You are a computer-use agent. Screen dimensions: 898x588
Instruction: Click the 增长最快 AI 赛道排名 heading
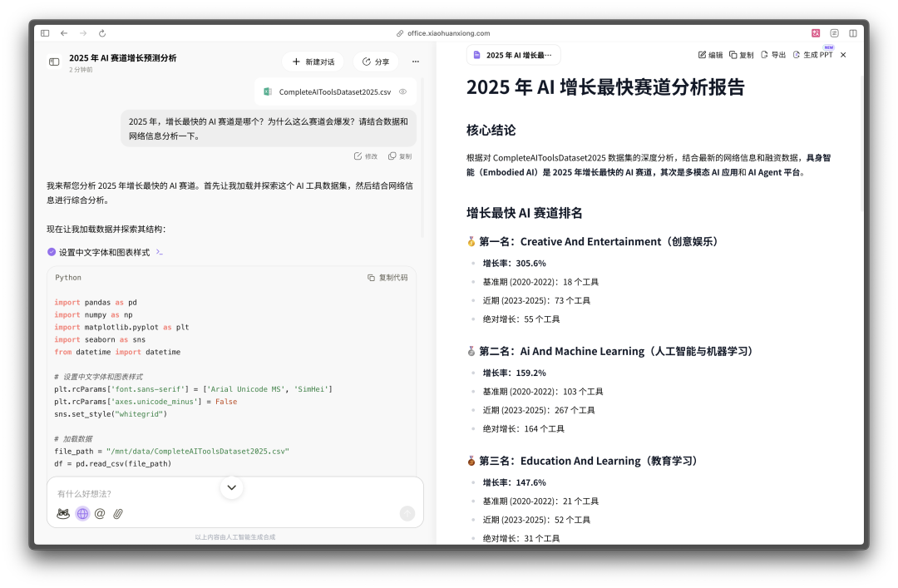[524, 213]
